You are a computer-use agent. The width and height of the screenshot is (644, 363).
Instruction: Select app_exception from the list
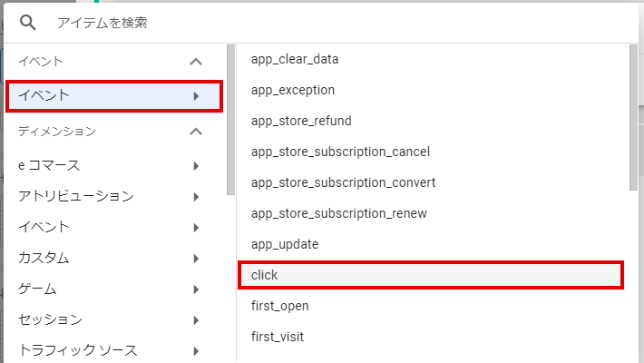click(293, 91)
